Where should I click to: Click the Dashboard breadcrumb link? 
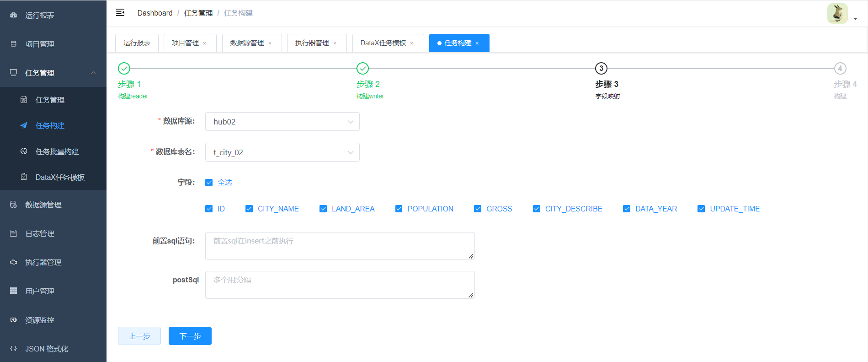[x=155, y=13]
